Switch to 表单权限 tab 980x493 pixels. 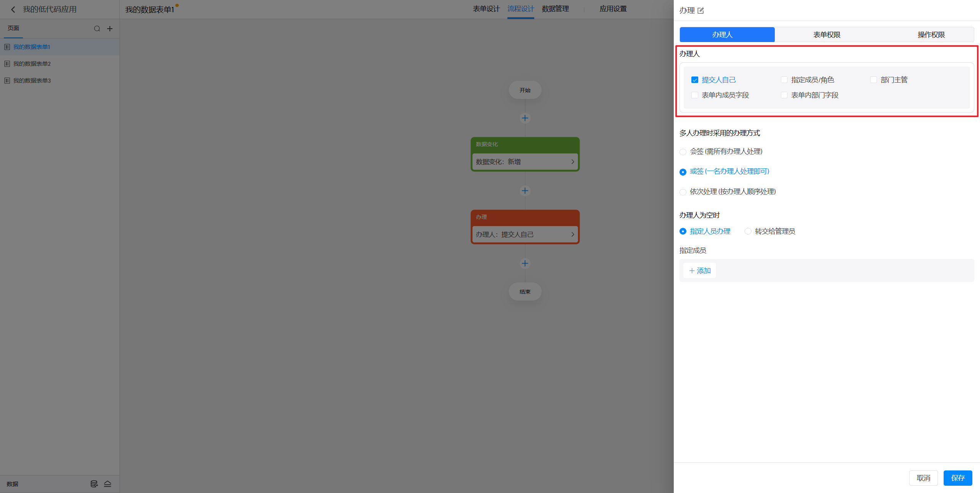pyautogui.click(x=826, y=35)
